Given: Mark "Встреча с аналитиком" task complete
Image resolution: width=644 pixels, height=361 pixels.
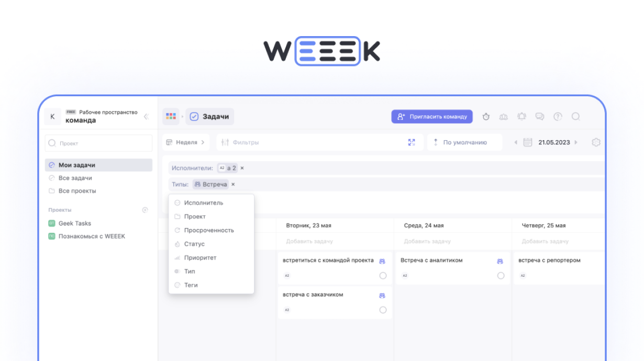Looking at the screenshot, I should 501,276.
